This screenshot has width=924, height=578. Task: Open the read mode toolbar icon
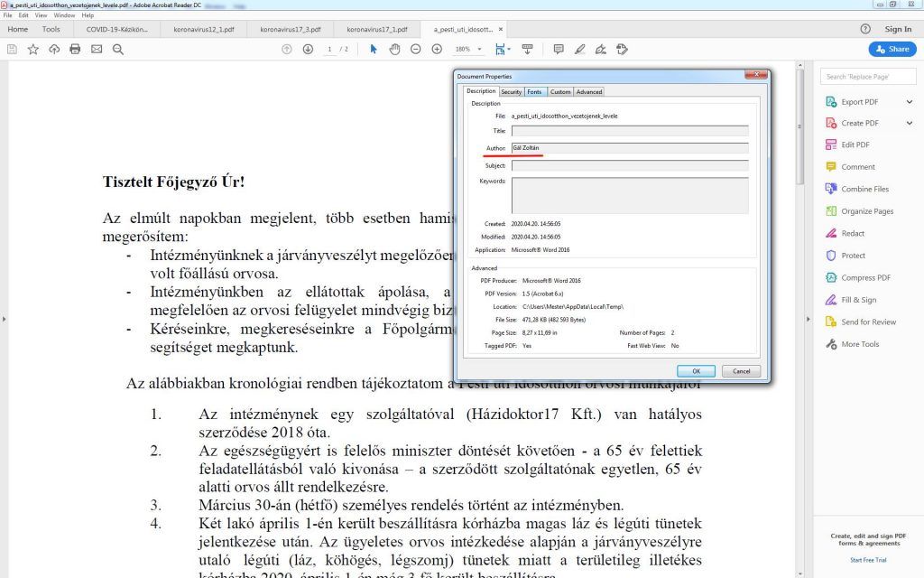[527, 50]
